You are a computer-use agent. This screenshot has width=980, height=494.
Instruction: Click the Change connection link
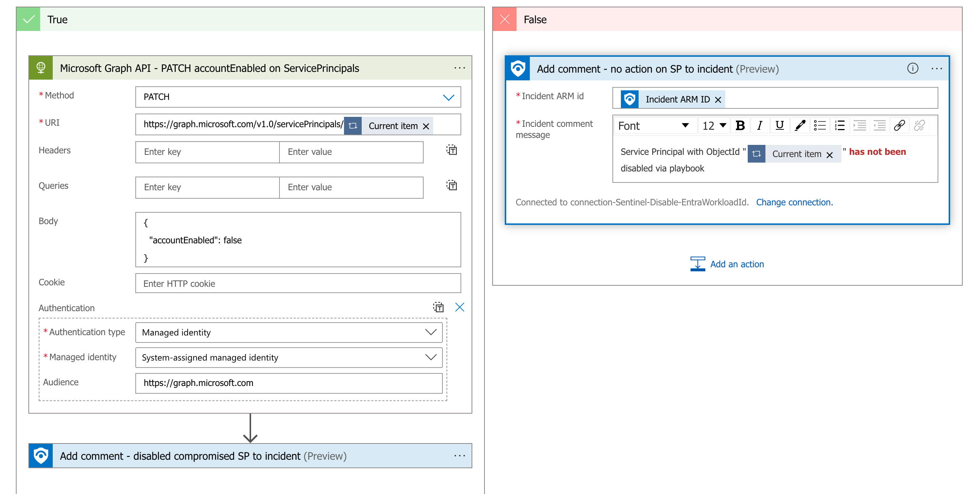pos(794,202)
